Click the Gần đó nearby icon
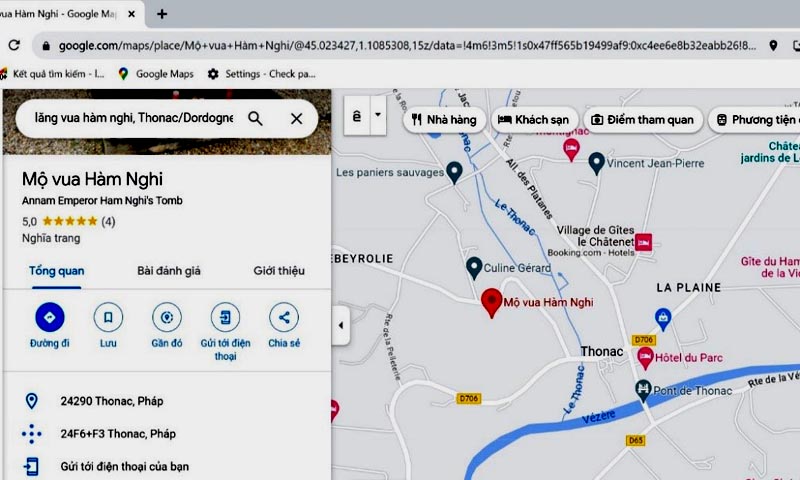The width and height of the screenshot is (800, 480). pyautogui.click(x=167, y=317)
